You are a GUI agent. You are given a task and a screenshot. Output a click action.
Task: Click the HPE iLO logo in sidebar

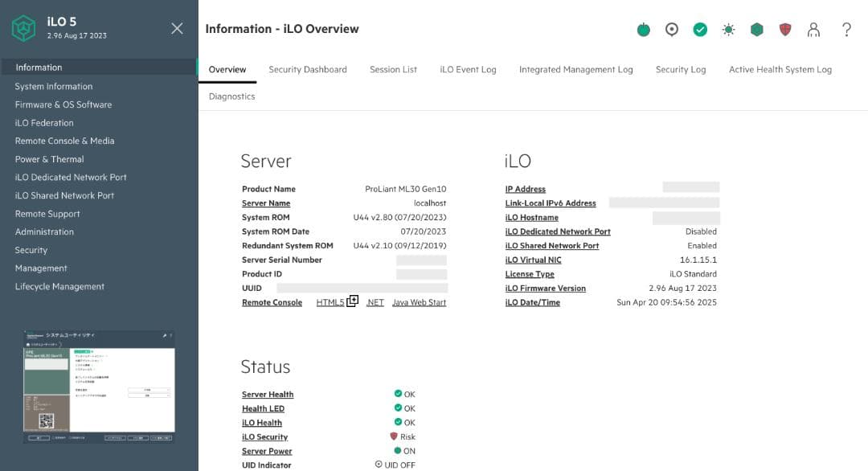point(23,27)
